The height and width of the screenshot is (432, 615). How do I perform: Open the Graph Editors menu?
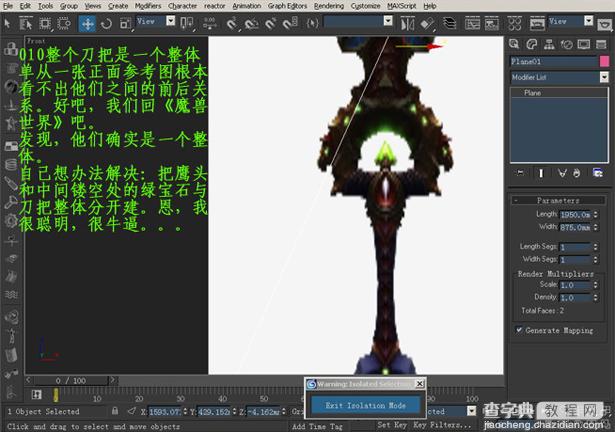tap(287, 6)
